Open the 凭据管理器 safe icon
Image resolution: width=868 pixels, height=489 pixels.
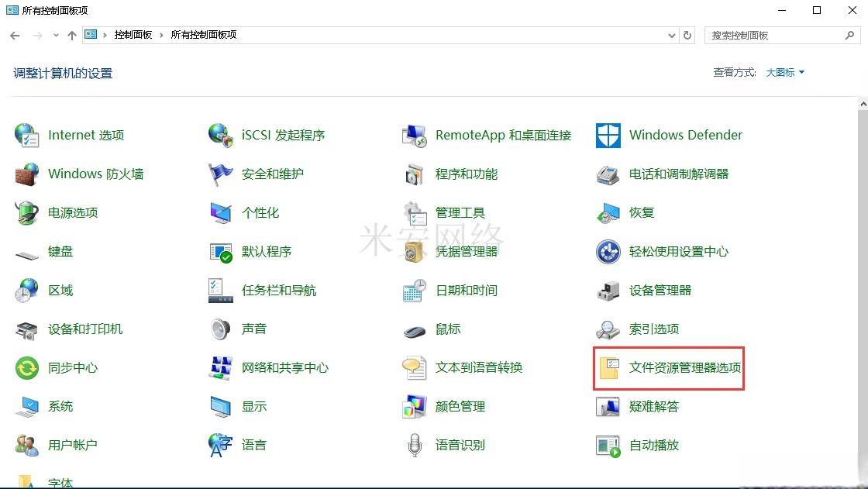click(x=414, y=251)
